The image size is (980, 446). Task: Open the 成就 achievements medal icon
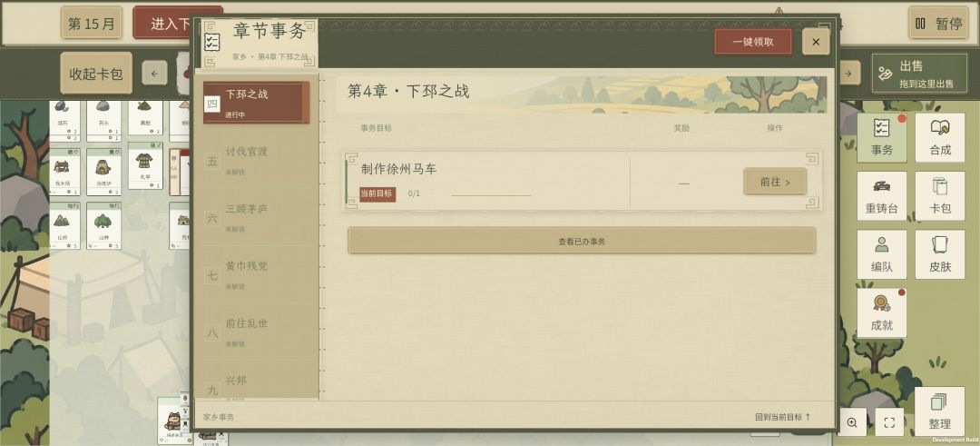pos(881,312)
